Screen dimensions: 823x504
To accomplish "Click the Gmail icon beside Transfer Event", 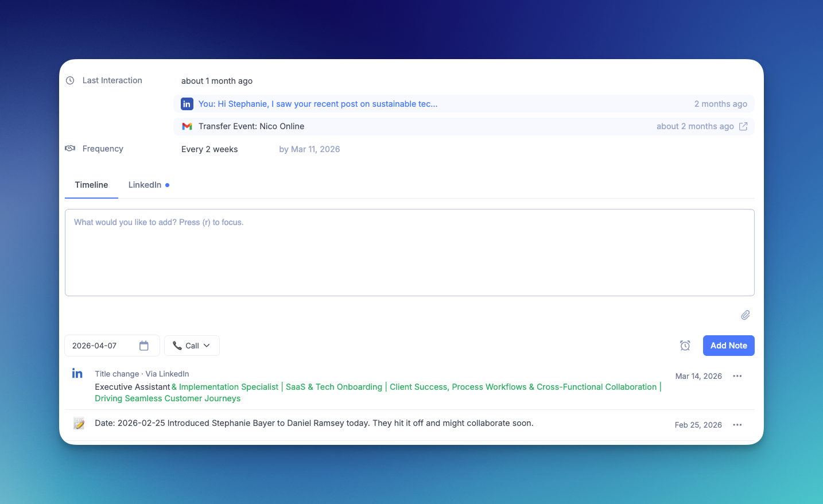I will [187, 126].
